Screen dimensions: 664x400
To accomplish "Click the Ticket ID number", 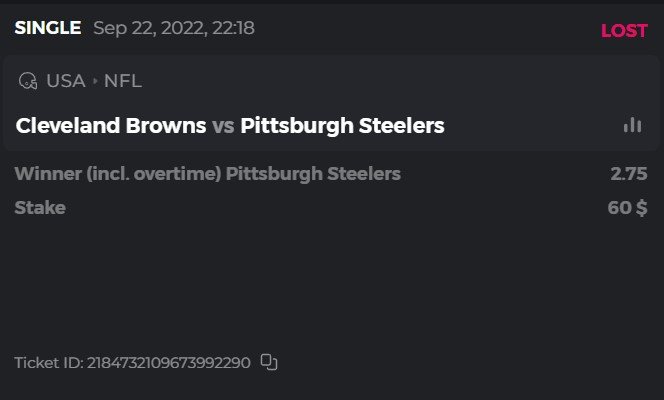I will (169, 362).
